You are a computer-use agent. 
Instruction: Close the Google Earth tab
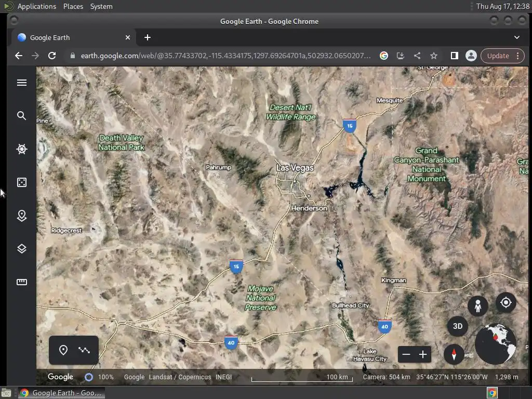[128, 37]
